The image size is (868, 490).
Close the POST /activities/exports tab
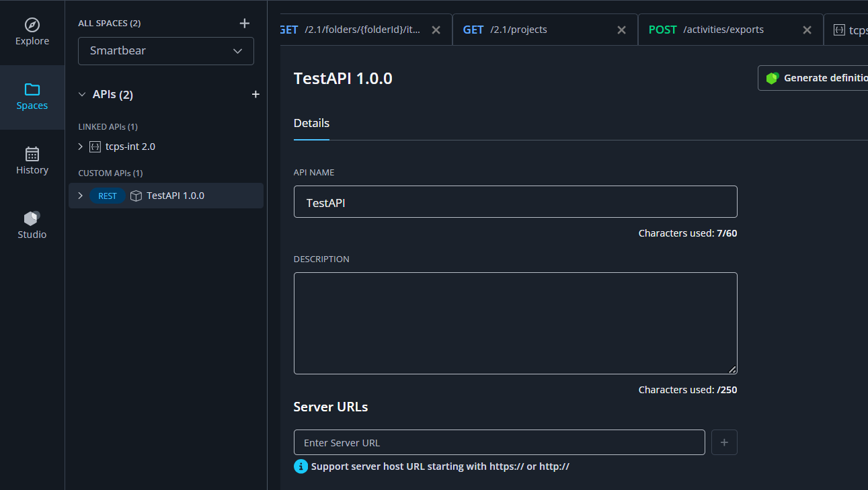pos(807,30)
